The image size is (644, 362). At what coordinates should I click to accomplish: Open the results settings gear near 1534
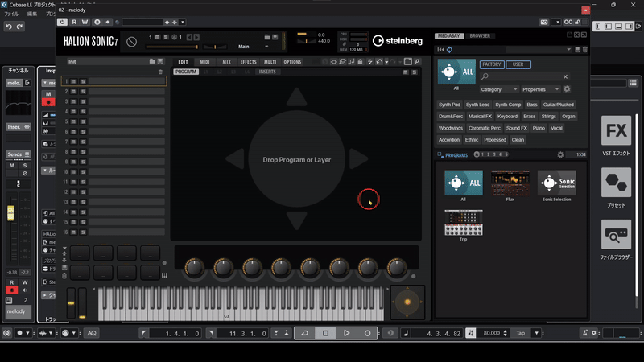[560, 154]
